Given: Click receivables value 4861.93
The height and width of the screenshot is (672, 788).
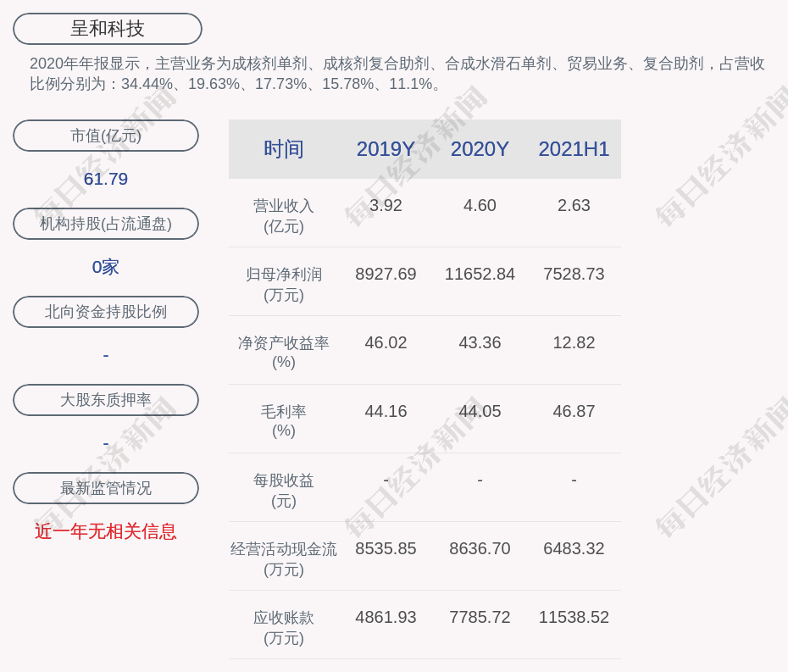Looking at the screenshot, I should (x=386, y=617).
